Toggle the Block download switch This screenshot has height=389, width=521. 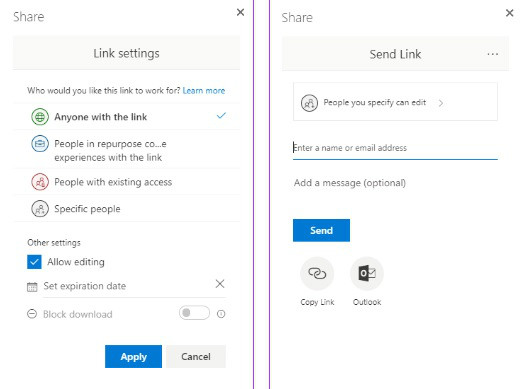pos(194,313)
